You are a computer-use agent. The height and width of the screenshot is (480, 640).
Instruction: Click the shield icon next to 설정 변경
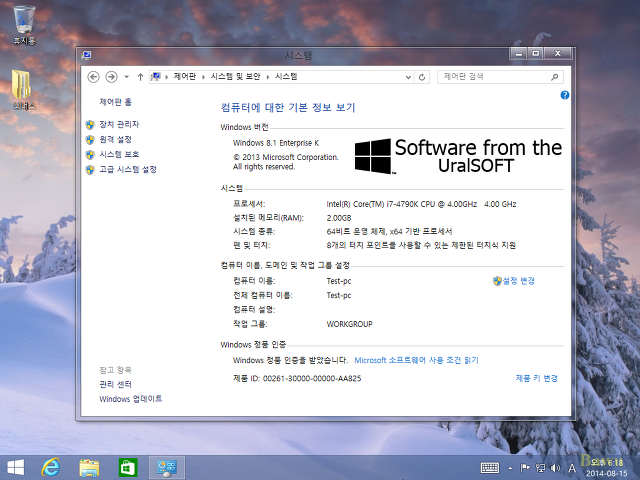pyautogui.click(x=497, y=281)
